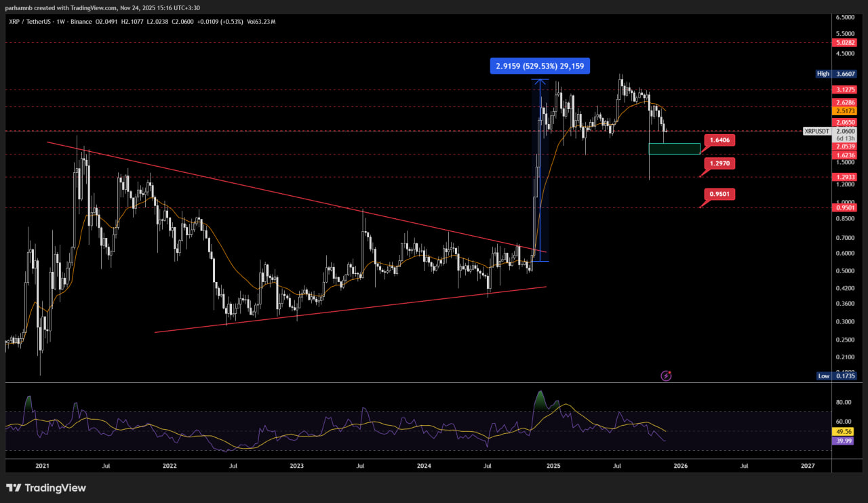Click the yellow 49.56 RSI value label

point(844,431)
